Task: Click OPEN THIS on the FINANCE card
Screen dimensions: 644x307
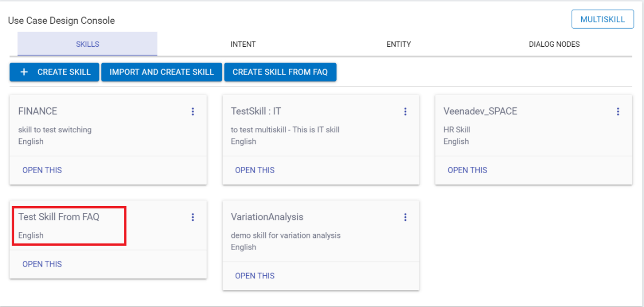Action: [x=42, y=170]
